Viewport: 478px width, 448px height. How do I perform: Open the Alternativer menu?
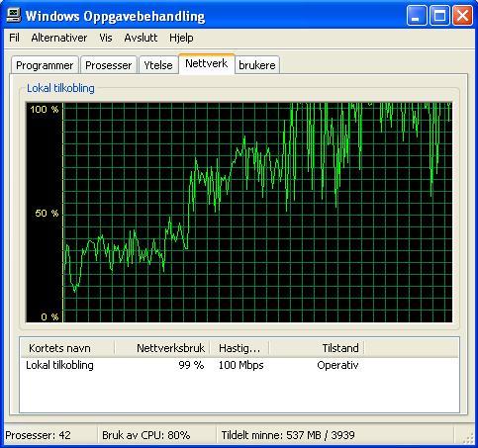(x=59, y=38)
